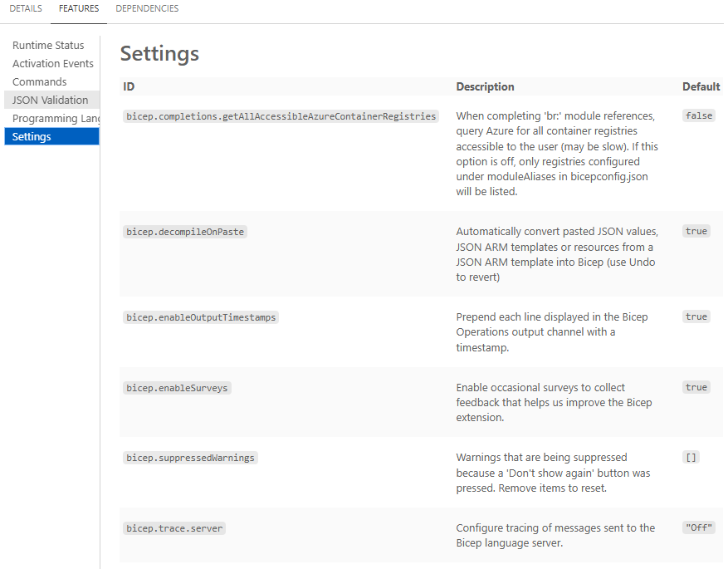Open the DEPENDENCIES tab
This screenshot has width=728, height=569.
[x=147, y=8]
